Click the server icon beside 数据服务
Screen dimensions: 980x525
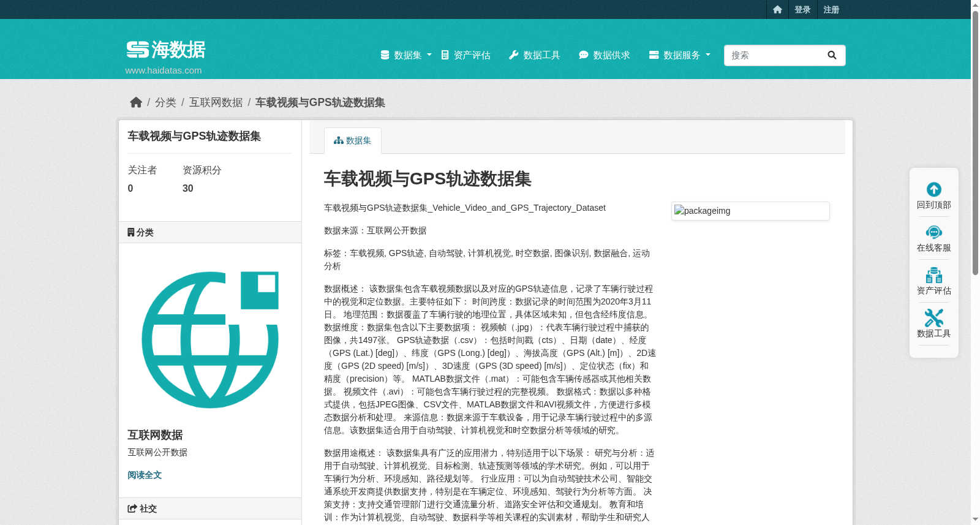click(654, 55)
